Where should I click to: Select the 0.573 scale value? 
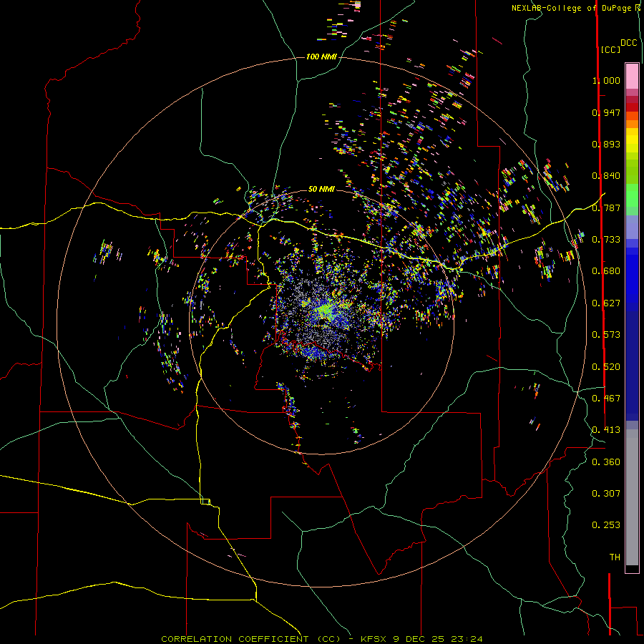[x=606, y=335]
